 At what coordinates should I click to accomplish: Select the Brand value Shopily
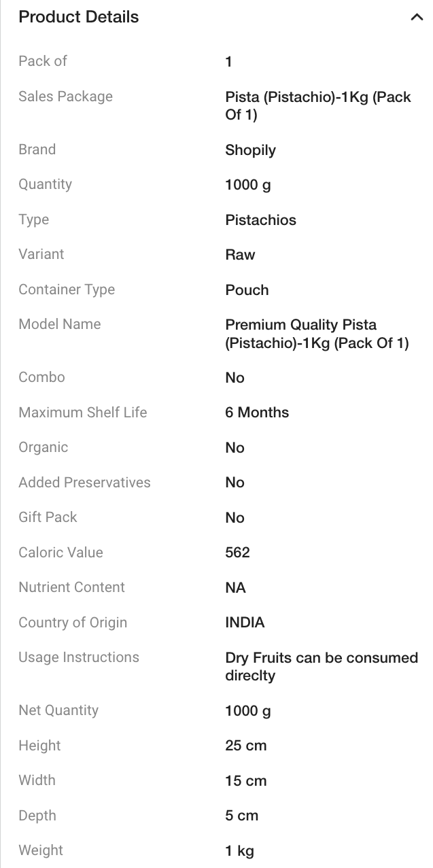coord(250,150)
